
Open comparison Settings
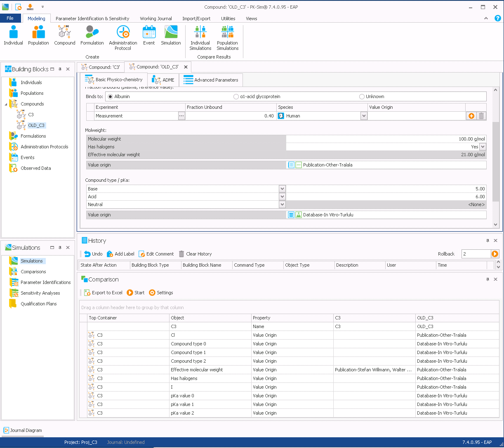(161, 293)
